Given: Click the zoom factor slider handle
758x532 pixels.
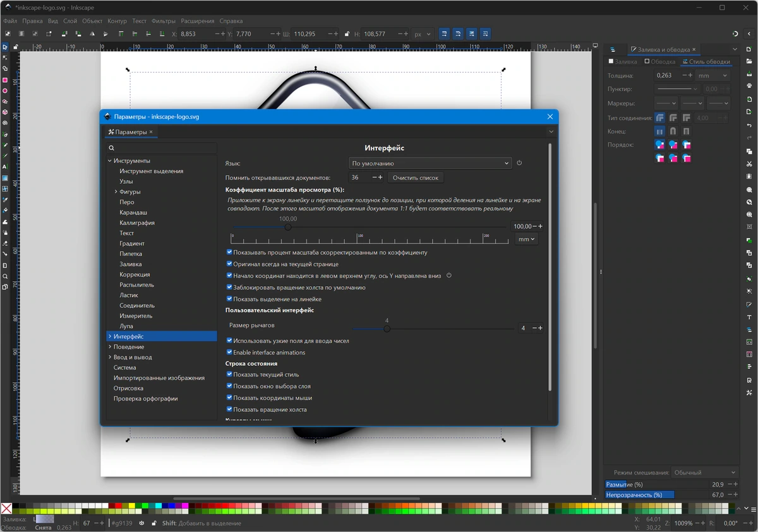Looking at the screenshot, I should click(288, 227).
